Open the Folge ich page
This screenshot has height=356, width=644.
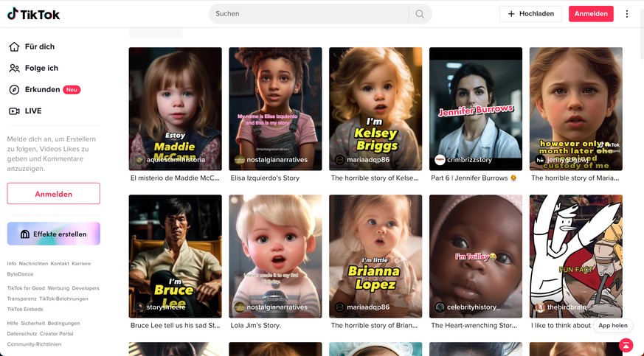[41, 68]
